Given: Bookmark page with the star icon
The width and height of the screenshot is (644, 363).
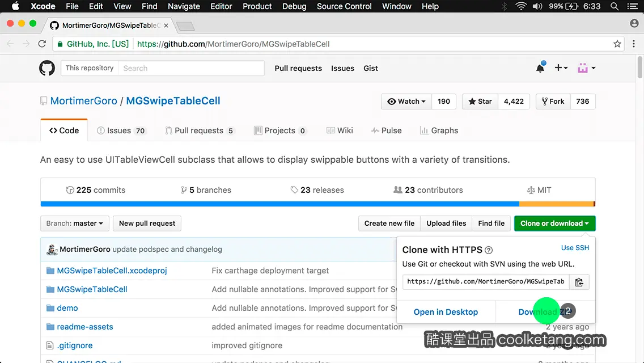Looking at the screenshot, I should click(617, 44).
